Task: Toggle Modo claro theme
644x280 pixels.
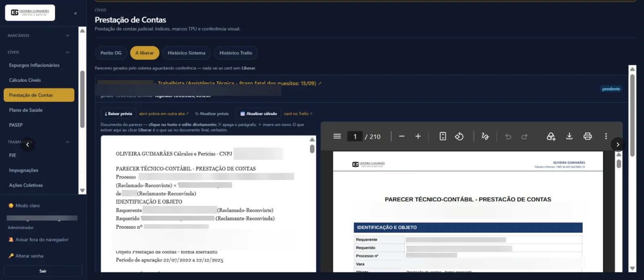Action: (x=24, y=206)
